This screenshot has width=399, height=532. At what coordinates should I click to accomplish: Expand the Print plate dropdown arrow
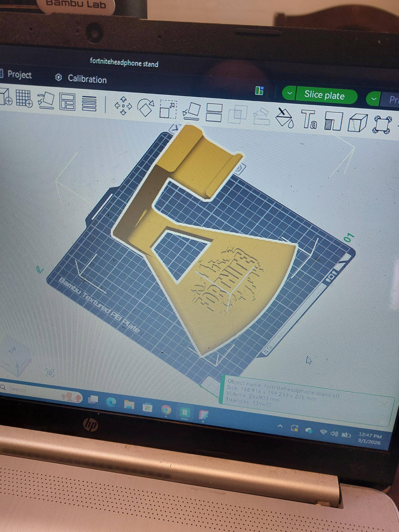click(x=374, y=99)
